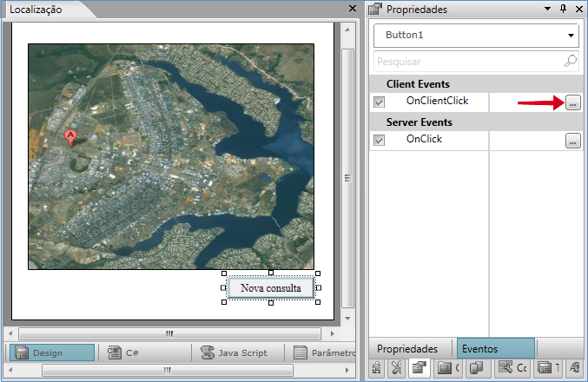
Task: Click the designer's vertical scrollbar
Action: tap(347, 178)
